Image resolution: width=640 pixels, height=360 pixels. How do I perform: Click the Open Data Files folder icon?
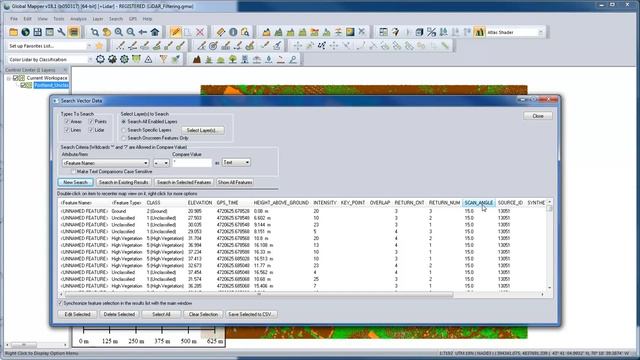(13, 32)
